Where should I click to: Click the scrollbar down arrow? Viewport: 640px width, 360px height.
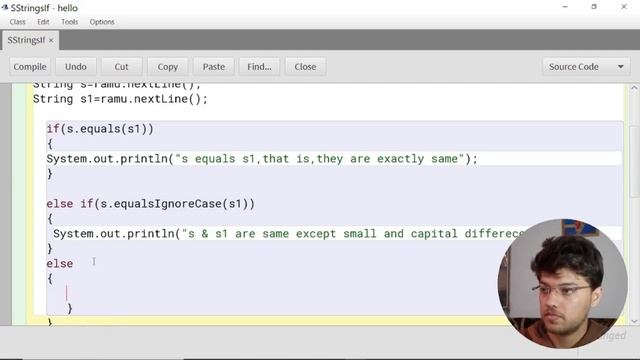634,321
